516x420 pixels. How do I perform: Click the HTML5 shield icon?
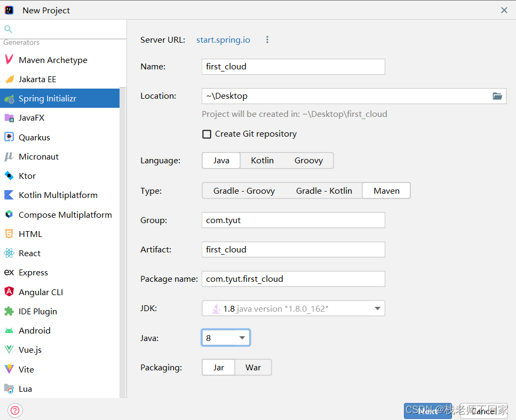pyautogui.click(x=9, y=234)
